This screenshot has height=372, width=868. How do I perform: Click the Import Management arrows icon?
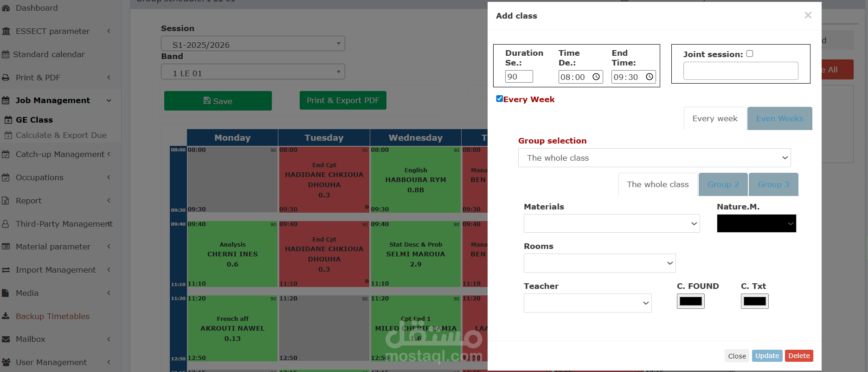point(6,270)
